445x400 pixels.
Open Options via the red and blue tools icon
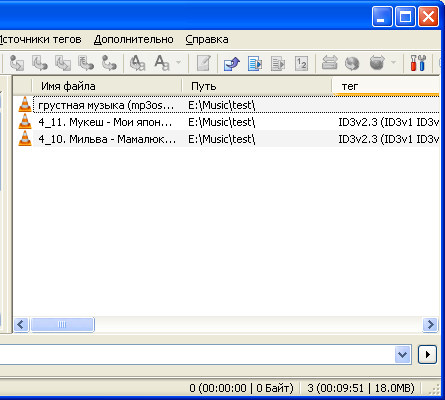coord(418,63)
